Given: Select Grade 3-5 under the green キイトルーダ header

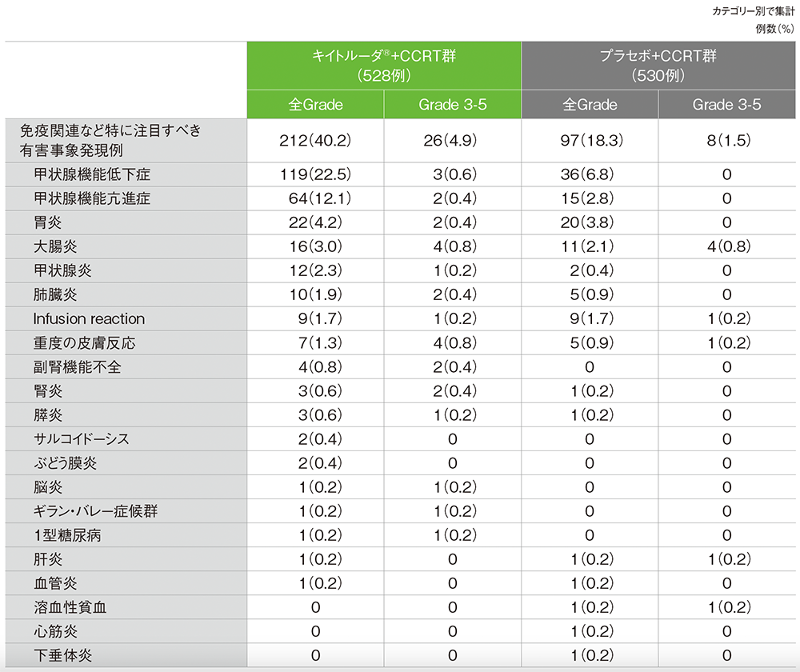Looking at the screenshot, I should (453, 105).
